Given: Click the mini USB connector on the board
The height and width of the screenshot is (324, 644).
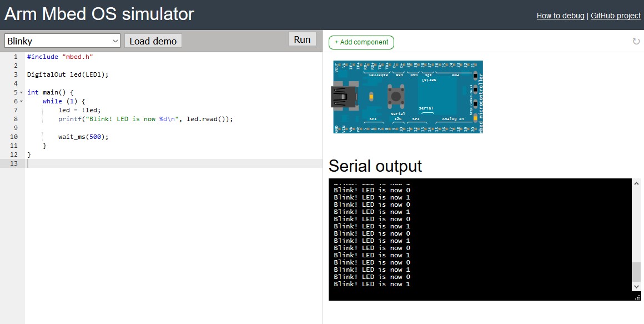Looking at the screenshot, I should coord(342,97).
